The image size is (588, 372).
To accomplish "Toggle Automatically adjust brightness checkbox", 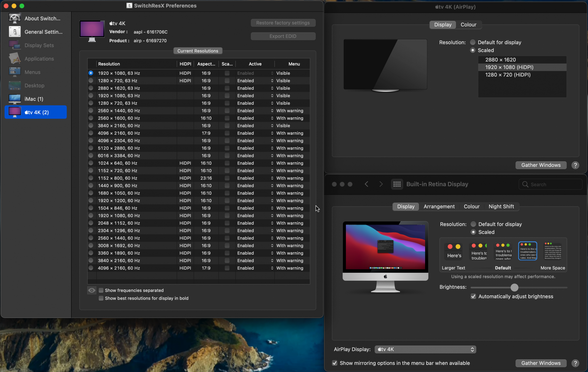I will 473,296.
